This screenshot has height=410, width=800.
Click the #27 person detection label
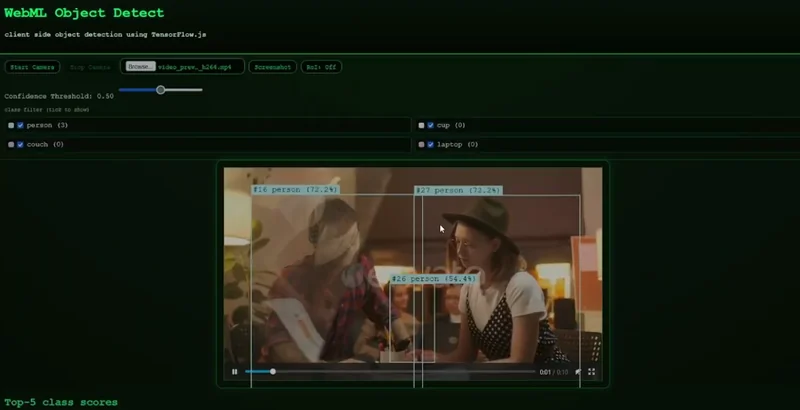(x=458, y=190)
